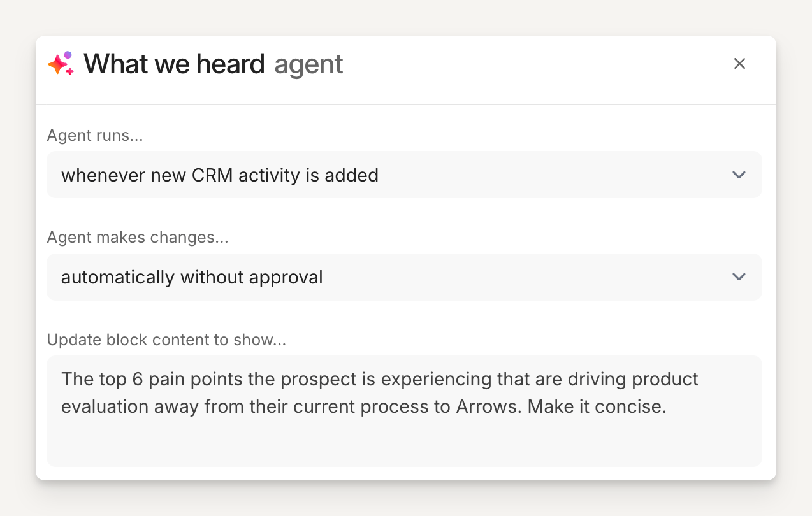The width and height of the screenshot is (812, 516).
Task: Open the Agent runs trigger dropdown
Action: (x=404, y=175)
